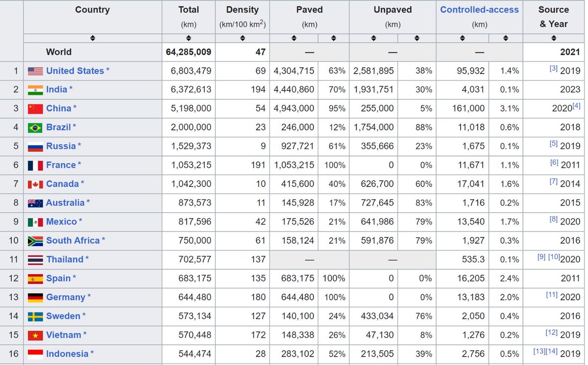Click the South Africa flag icon

pyautogui.click(x=35, y=241)
